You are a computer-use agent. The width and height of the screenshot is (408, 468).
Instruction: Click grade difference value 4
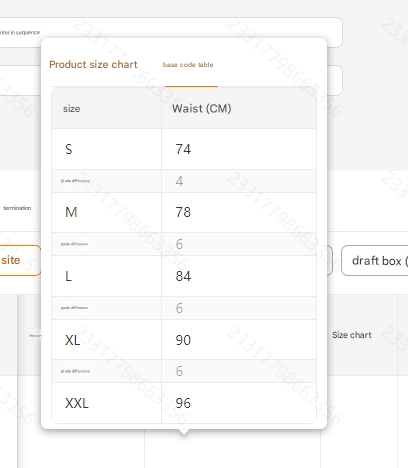[179, 181]
